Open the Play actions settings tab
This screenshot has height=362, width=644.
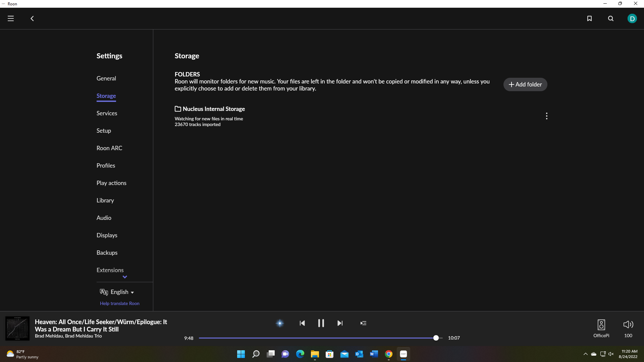(111, 183)
